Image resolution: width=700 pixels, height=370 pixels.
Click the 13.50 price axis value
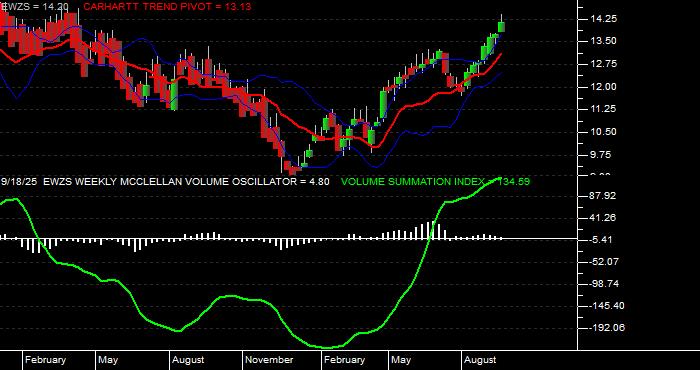603,41
